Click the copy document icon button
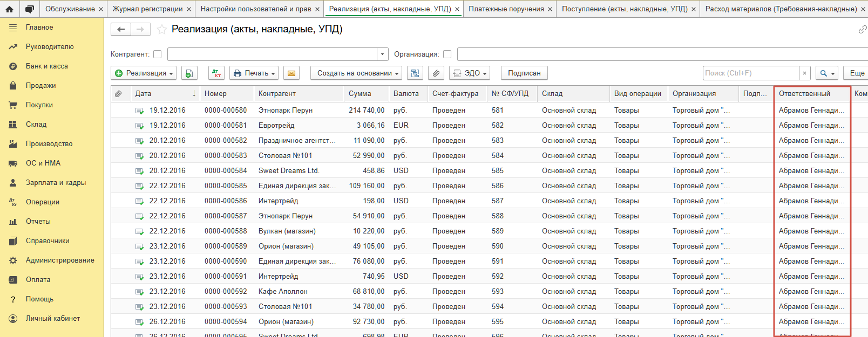The width and height of the screenshot is (868, 337). pos(189,73)
